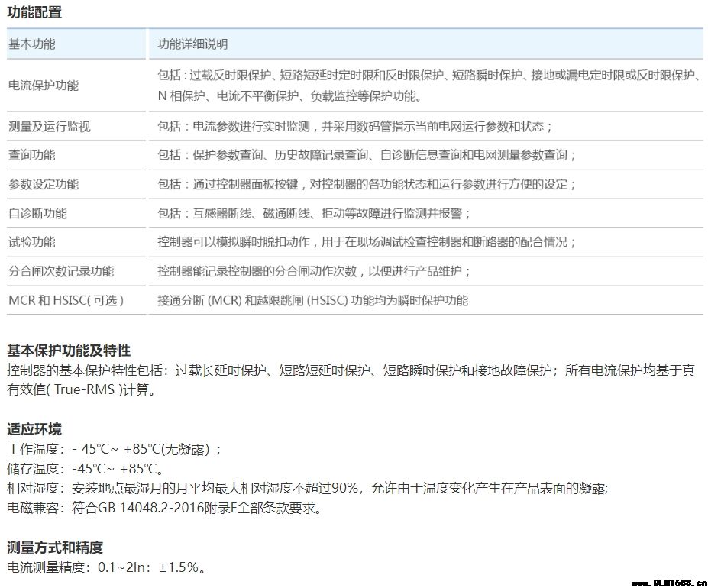Image resolution: width=708 pixels, height=588 pixels.
Task: Click the 参数设定功能 table cell
Action: click(44, 184)
